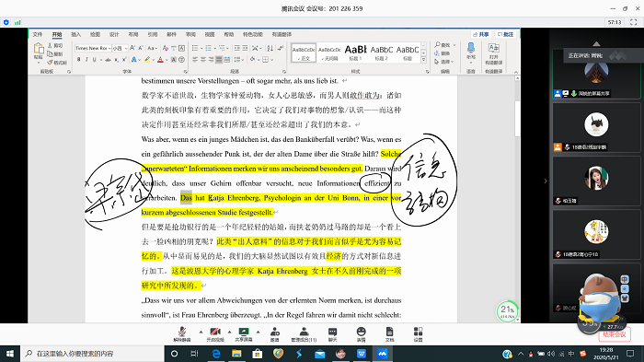The width and height of the screenshot is (644, 362).
Task: Expand the microphone options arrow
Action: point(201,332)
